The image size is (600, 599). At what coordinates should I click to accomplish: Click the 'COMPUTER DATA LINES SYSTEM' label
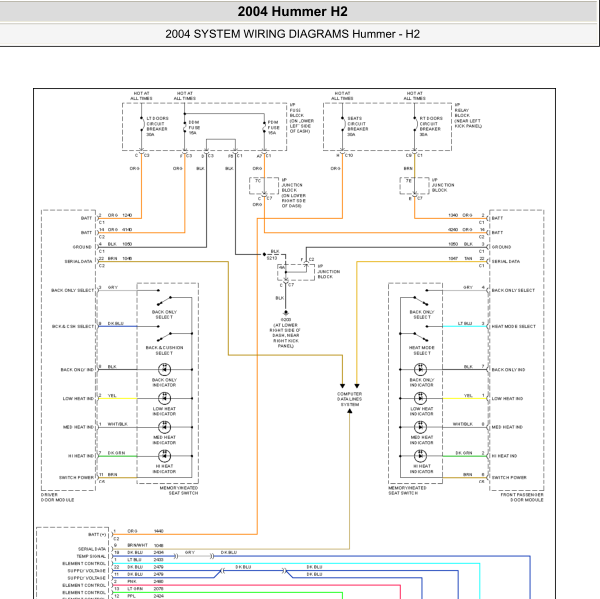pyautogui.click(x=350, y=399)
